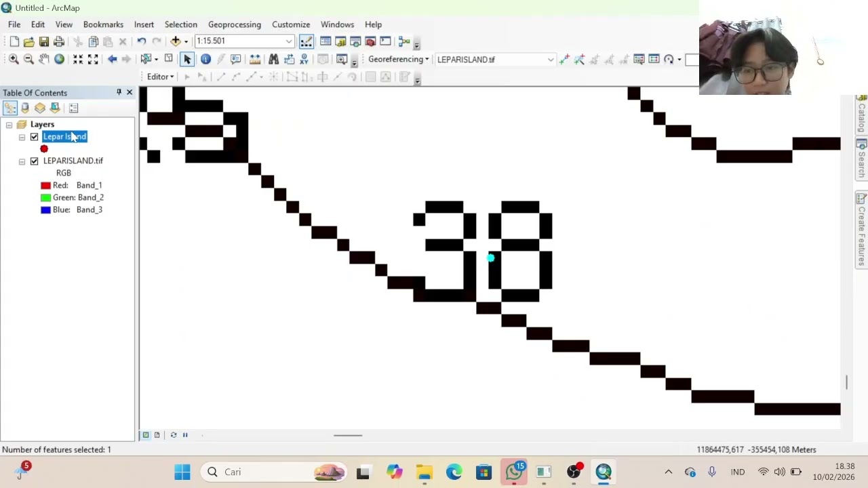Open the Table Of Contents Options icon
The height and width of the screenshot is (488, 868).
click(73, 108)
